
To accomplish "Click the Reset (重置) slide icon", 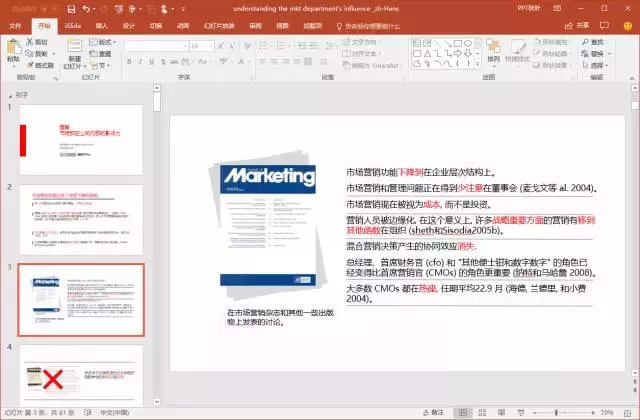I will (x=93, y=53).
